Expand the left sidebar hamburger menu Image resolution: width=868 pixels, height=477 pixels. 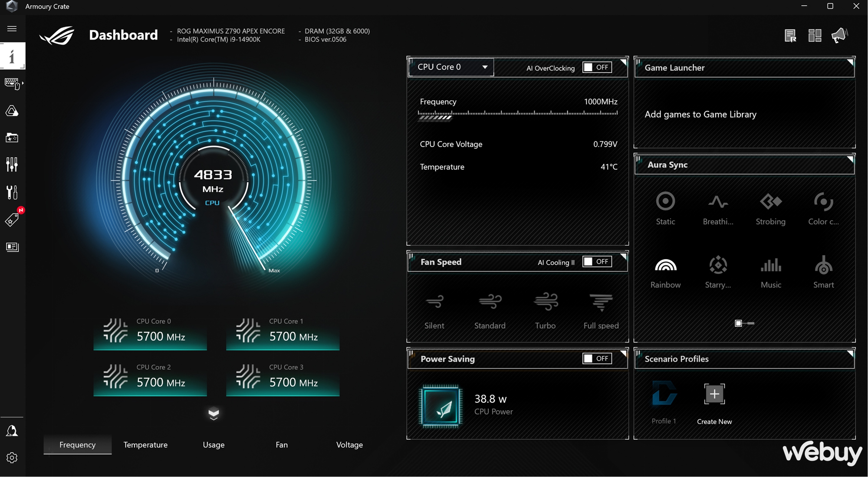[12, 29]
